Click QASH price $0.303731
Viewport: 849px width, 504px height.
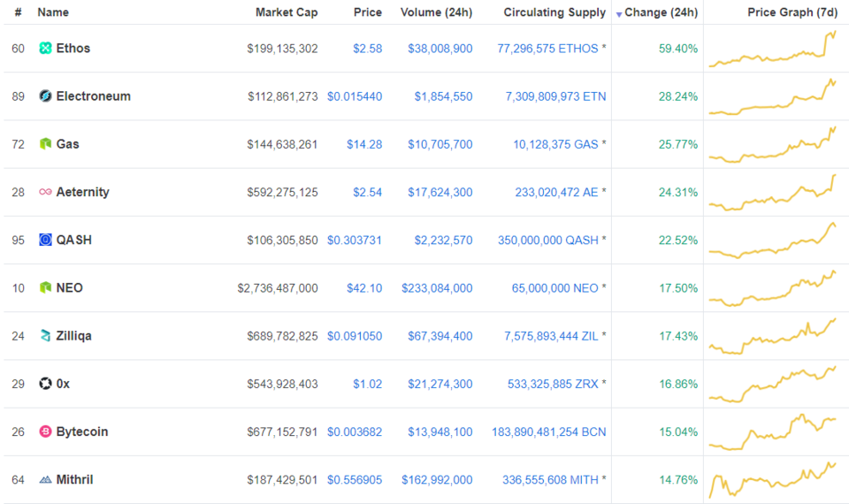355,241
